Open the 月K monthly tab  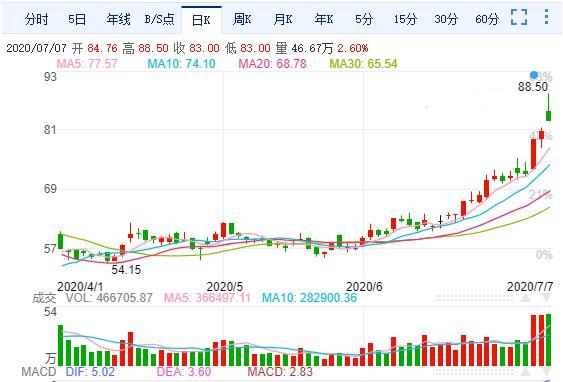pyautogui.click(x=283, y=19)
